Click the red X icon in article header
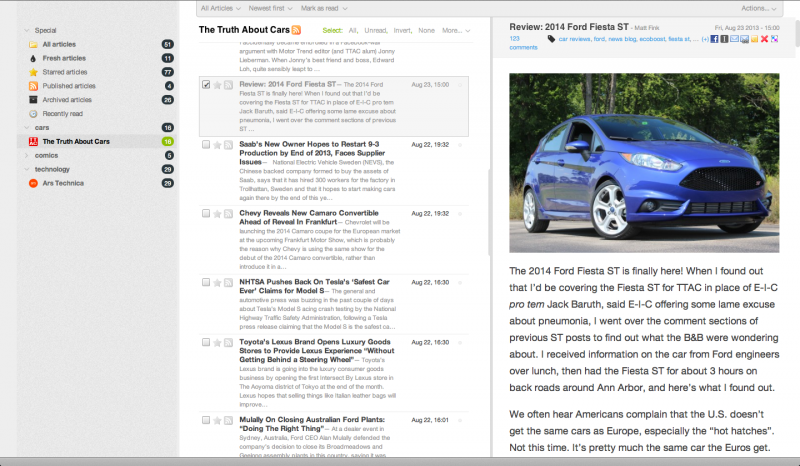Image resolution: width=800 pixels, height=466 pixels. coord(764,39)
